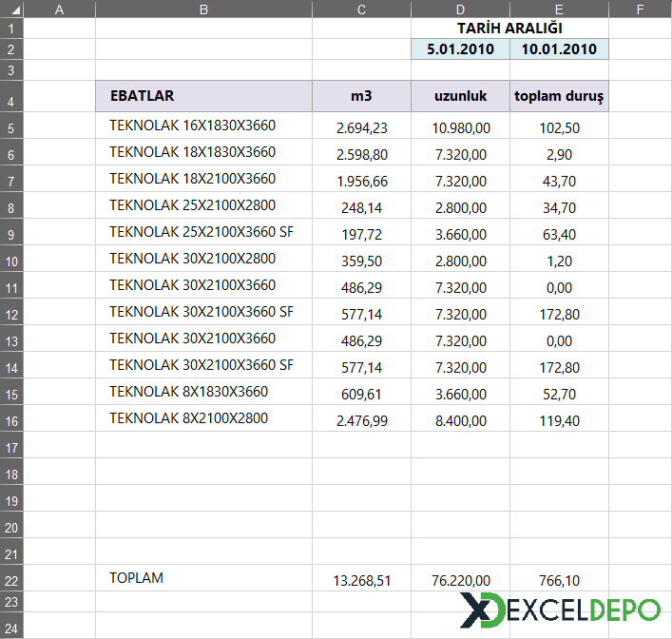Select TEKNOLAK 30X2100X3660 in row 13
Viewport: 672px width, 639px height.
(x=203, y=338)
